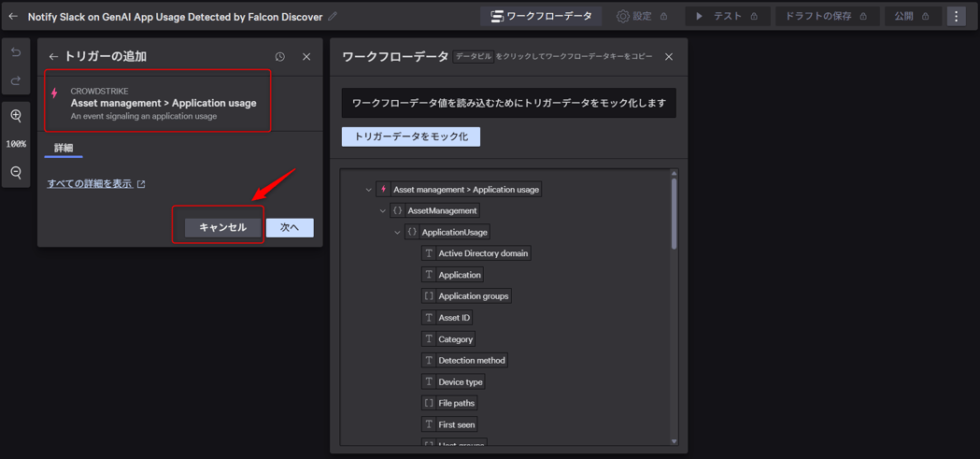The width and height of the screenshot is (980, 459).
Task: Copy the Device type data pill
Action: pos(453,381)
